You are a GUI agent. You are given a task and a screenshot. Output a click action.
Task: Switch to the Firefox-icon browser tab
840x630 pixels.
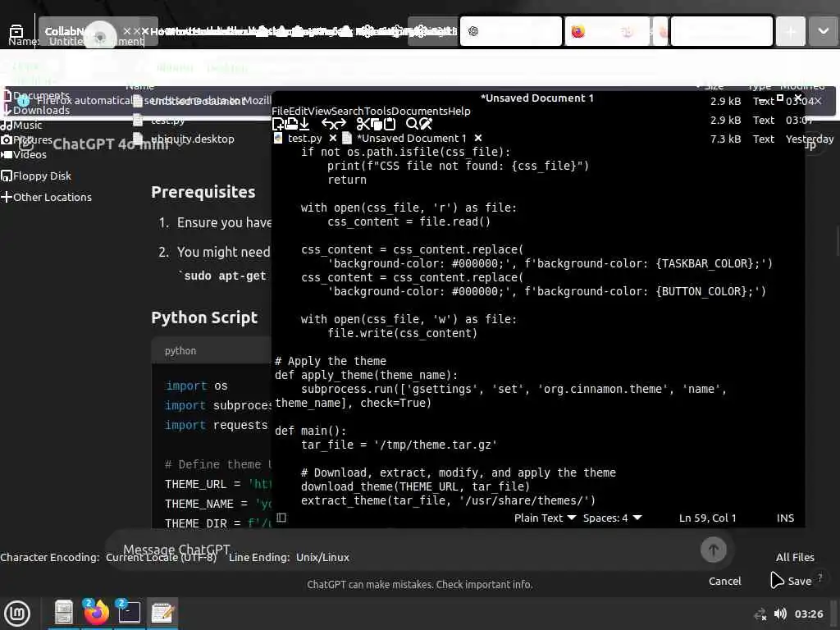click(x=607, y=32)
